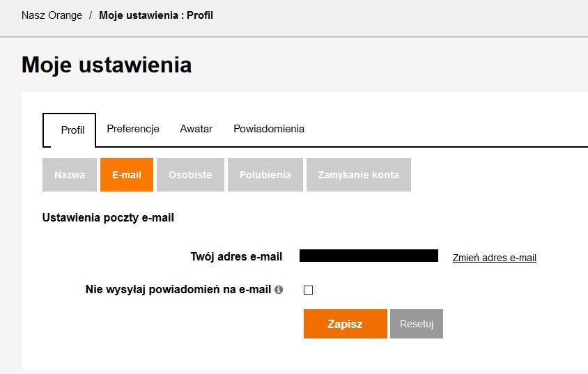
Task: Click the blacked-out email address field
Action: [369, 256]
